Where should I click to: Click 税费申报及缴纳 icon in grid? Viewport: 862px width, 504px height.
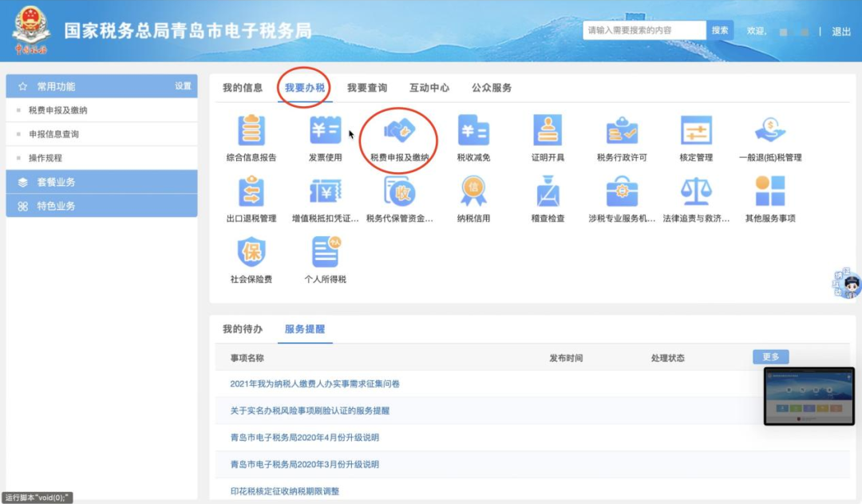coord(399,131)
